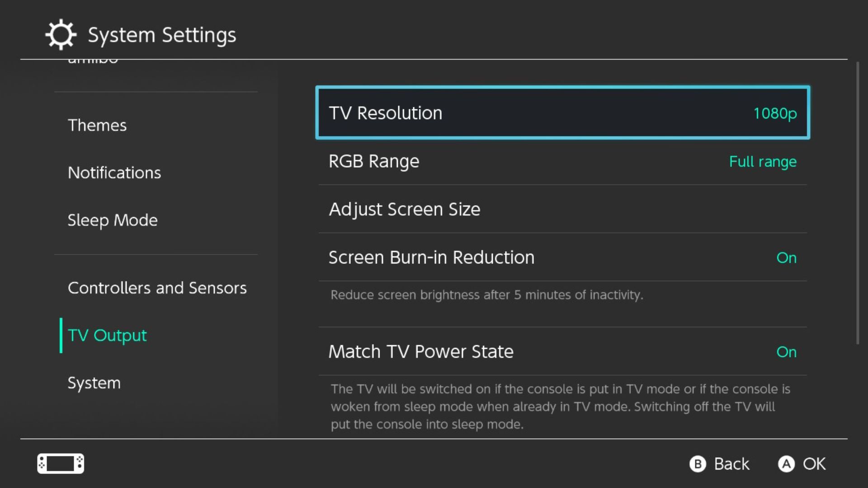Viewport: 868px width, 488px height.
Task: Open the RGB Range selector
Action: point(562,161)
